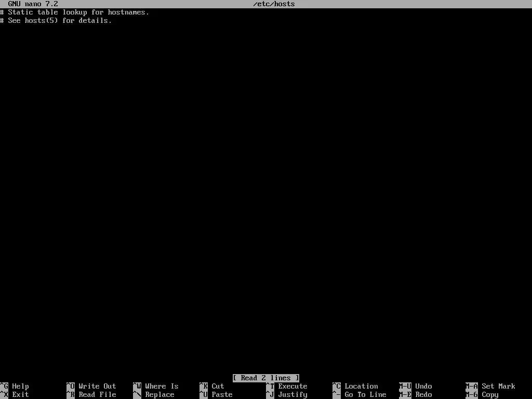Click the Write Out shortcut
Screen dimensions: 532x399
point(97,386)
